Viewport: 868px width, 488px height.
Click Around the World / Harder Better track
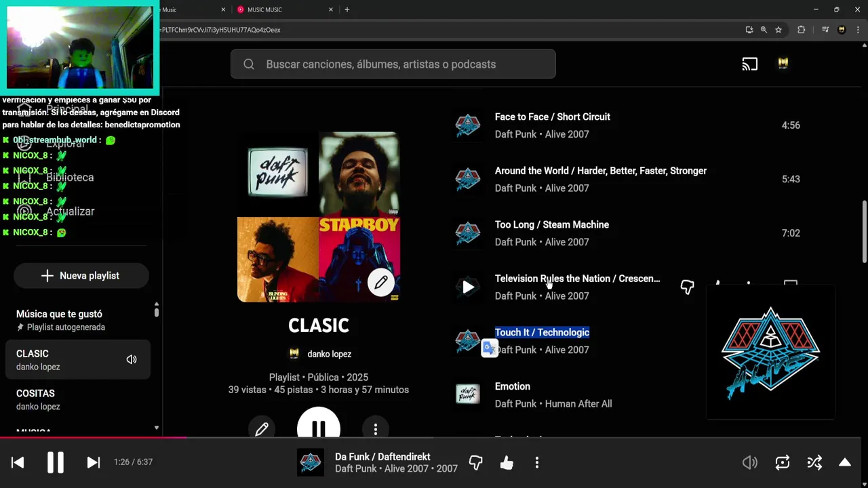pyautogui.click(x=601, y=171)
